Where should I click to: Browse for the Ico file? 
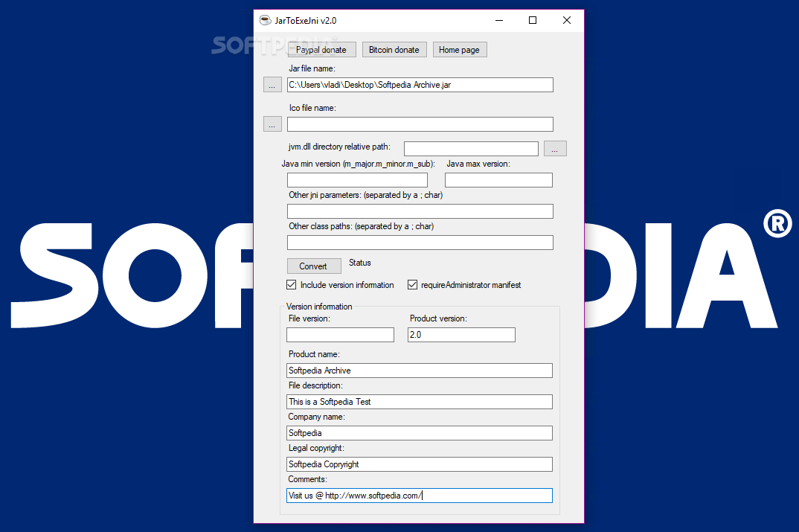272,124
